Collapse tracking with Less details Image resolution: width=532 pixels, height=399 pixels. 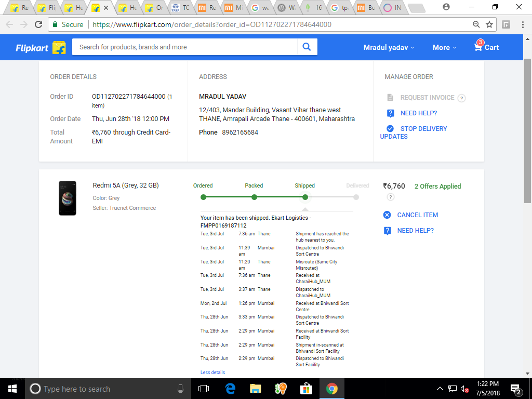[x=212, y=373]
